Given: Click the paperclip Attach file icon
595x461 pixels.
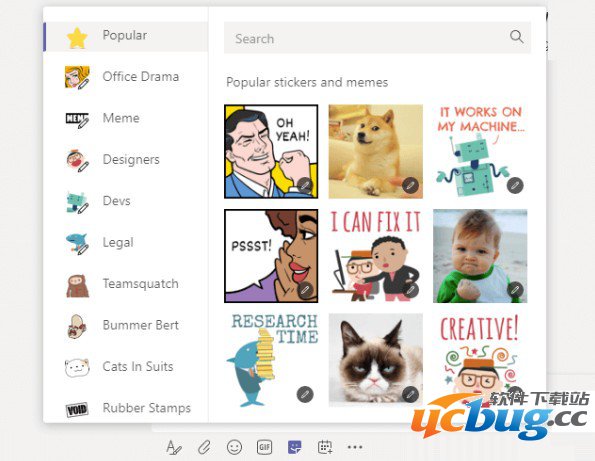Looking at the screenshot, I should pyautogui.click(x=204, y=447).
